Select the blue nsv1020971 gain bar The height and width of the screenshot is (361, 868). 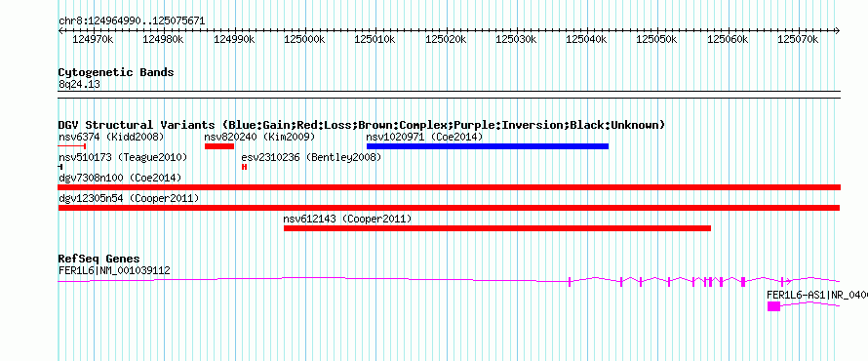488,146
